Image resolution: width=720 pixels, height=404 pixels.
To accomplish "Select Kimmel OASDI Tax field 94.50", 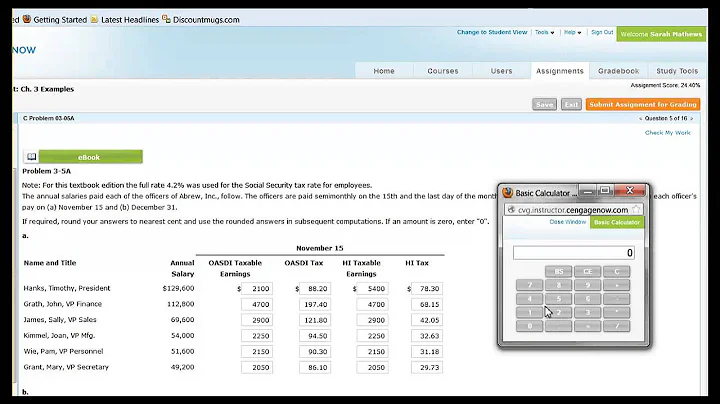I will pos(315,336).
